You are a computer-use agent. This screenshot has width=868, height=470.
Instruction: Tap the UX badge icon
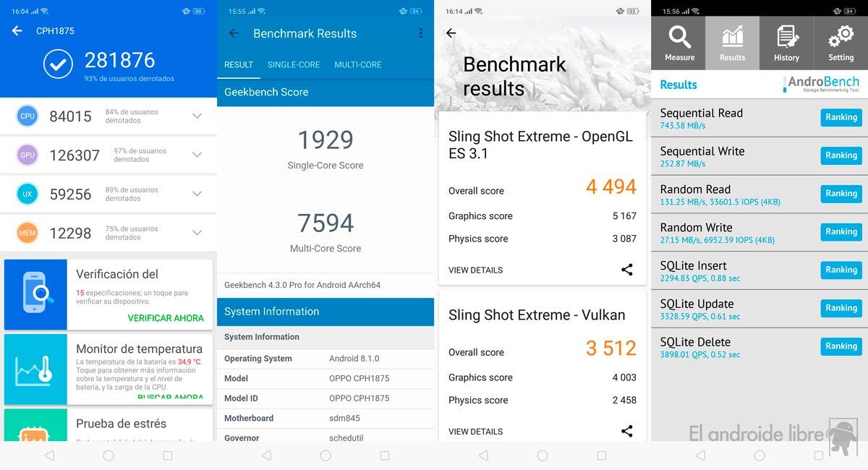pyautogui.click(x=27, y=194)
